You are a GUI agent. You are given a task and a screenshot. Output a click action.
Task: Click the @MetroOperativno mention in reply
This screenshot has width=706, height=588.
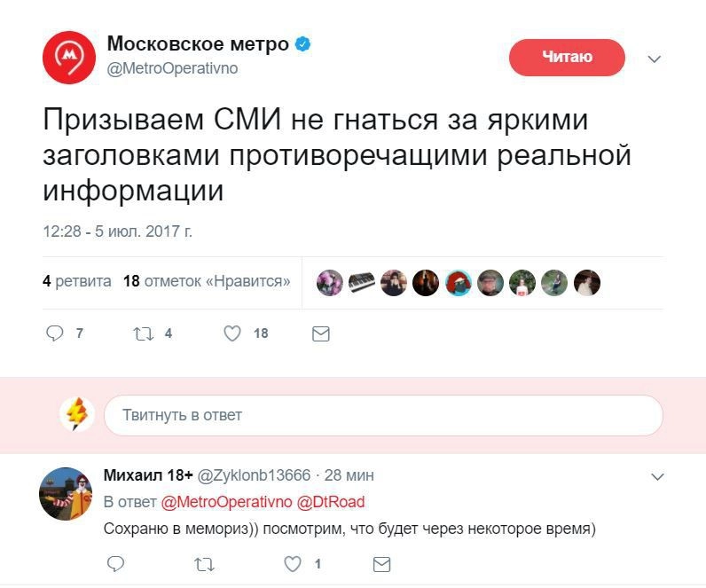pyautogui.click(x=225, y=502)
